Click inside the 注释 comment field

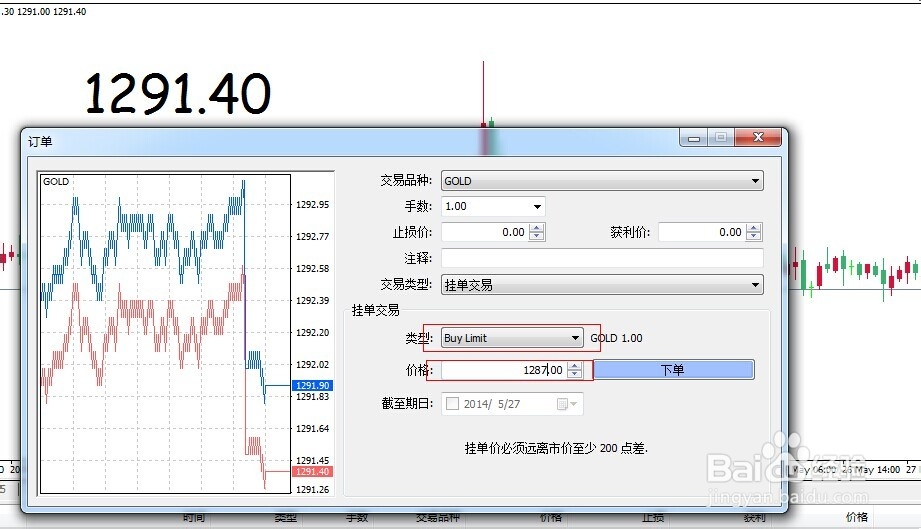click(601, 258)
